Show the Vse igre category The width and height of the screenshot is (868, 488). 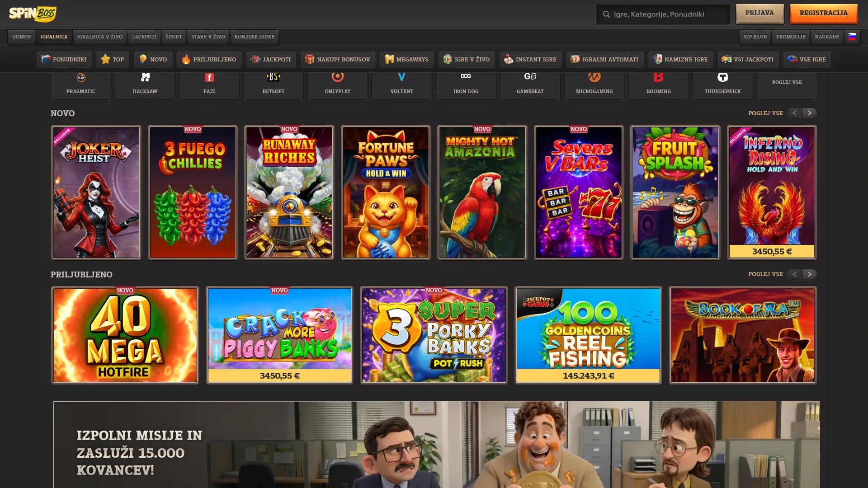click(807, 59)
